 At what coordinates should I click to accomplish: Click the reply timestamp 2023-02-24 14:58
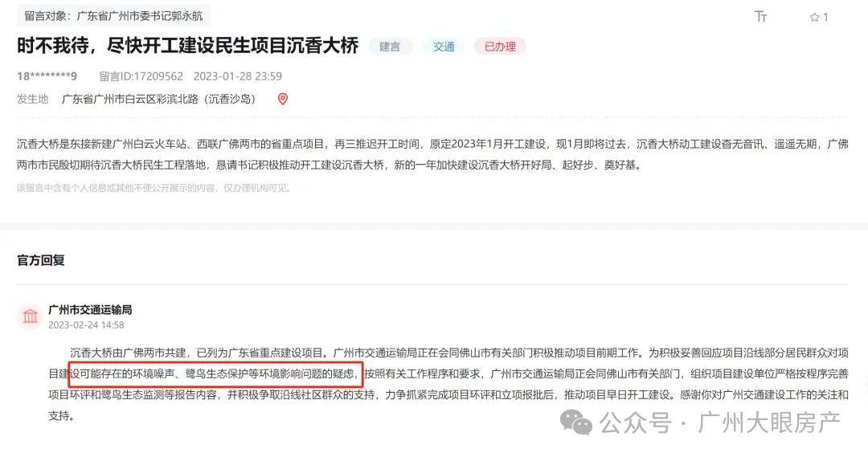pos(86,325)
